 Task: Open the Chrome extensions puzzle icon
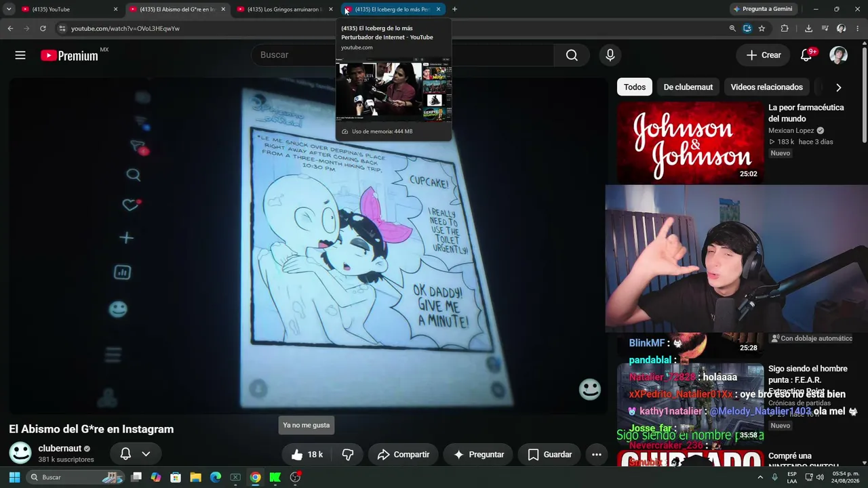tap(785, 28)
